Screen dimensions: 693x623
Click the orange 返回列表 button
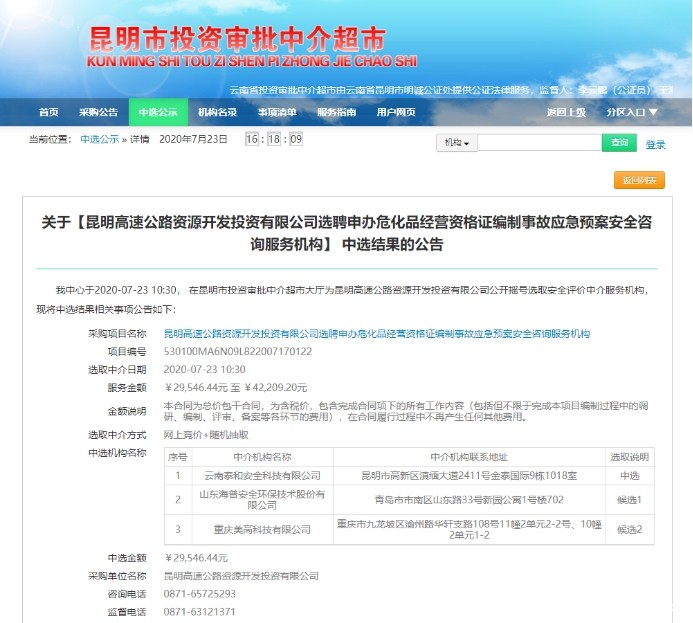[639, 180]
